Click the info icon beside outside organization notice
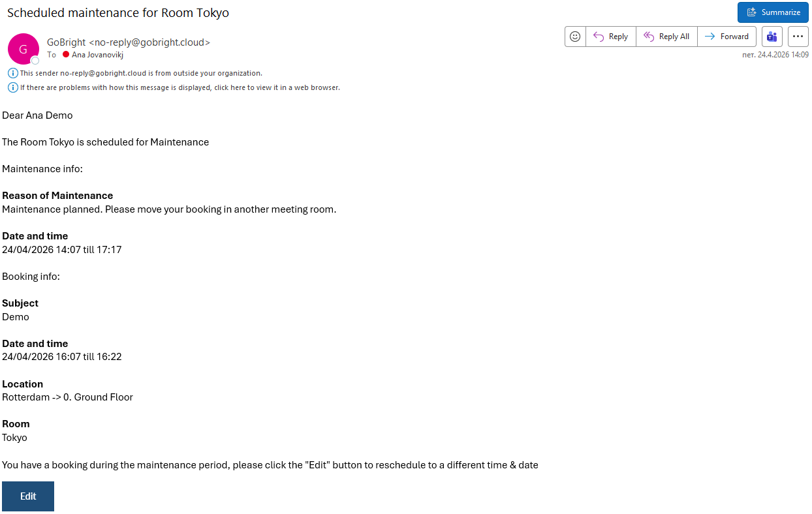Screen dimensions: 812x514 [13, 73]
